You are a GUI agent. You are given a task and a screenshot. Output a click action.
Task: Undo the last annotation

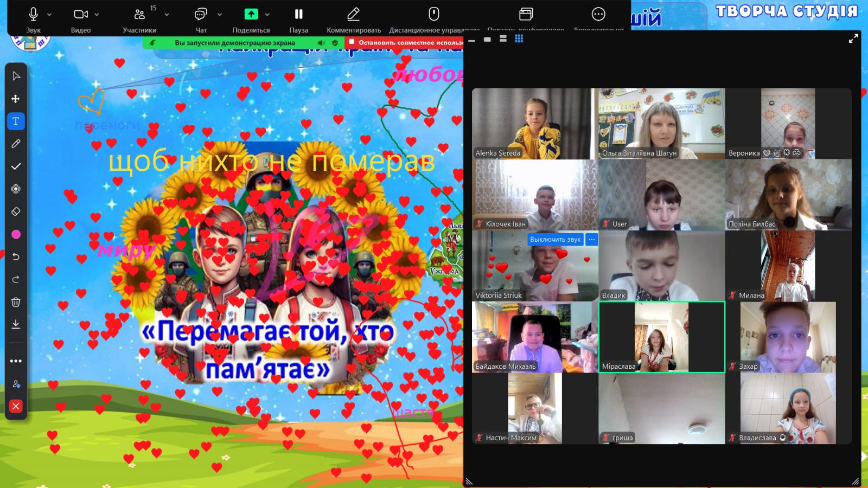click(x=16, y=256)
